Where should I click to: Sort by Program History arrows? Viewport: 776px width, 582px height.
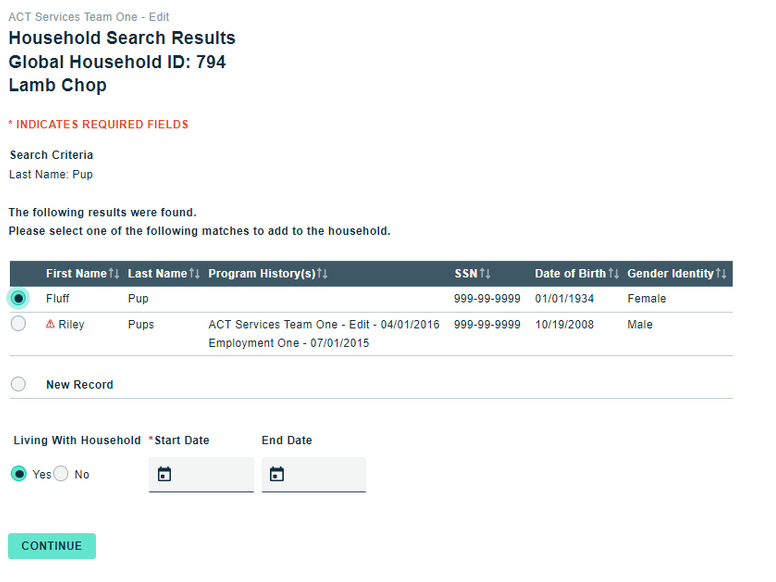(x=323, y=274)
